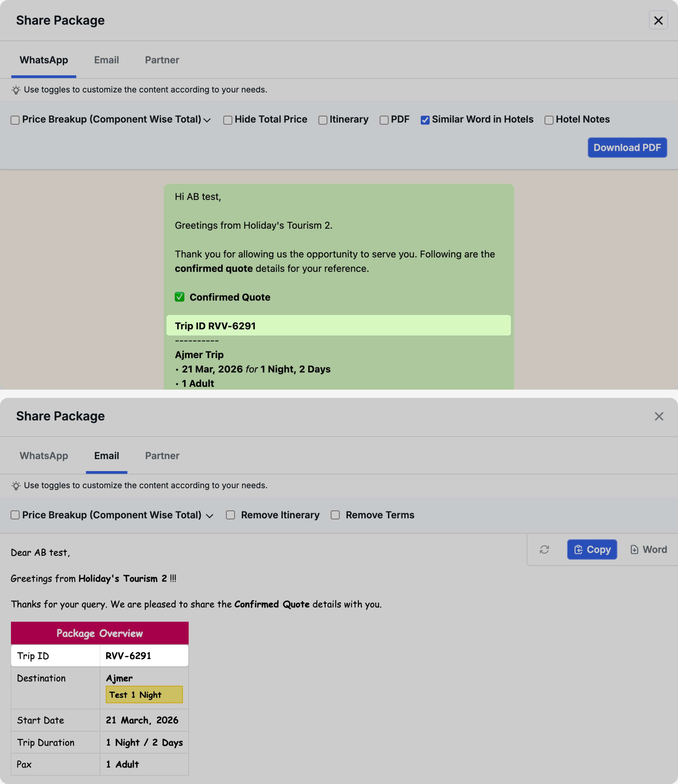This screenshot has width=678, height=784.
Task: Expand Price Breakup dropdown in WhatsApp panel
Action: point(207,120)
